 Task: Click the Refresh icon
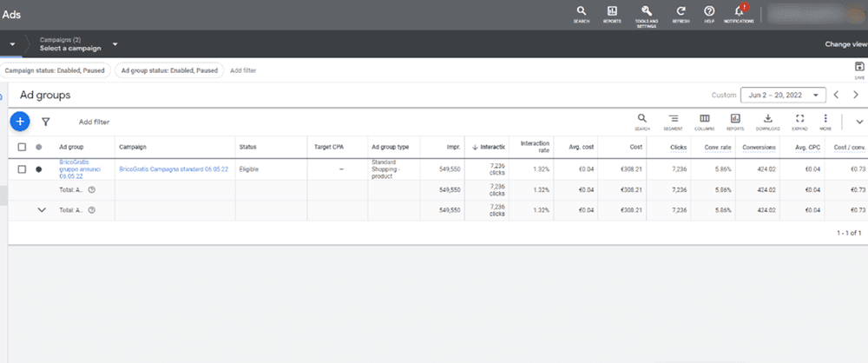(x=681, y=11)
